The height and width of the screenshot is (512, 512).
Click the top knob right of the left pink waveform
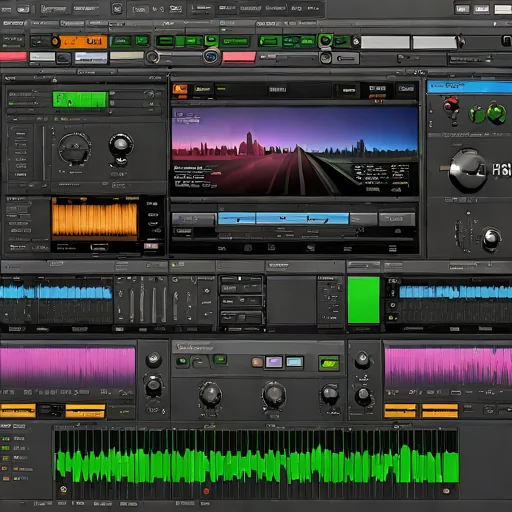coord(153,359)
